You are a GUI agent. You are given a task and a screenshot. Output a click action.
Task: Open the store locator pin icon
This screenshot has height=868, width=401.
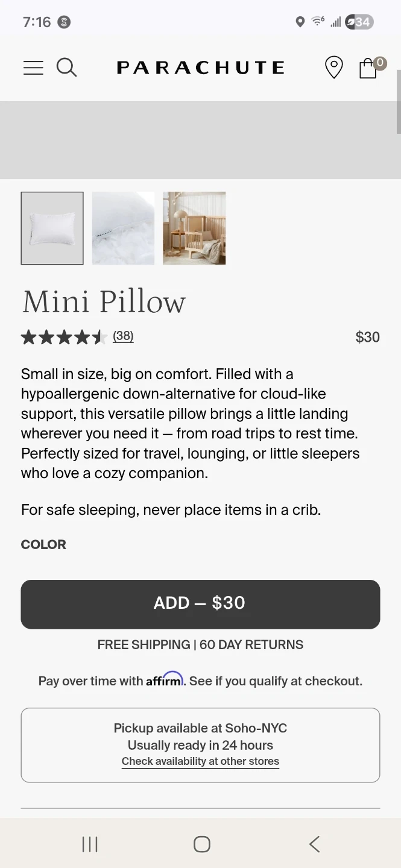tap(333, 68)
